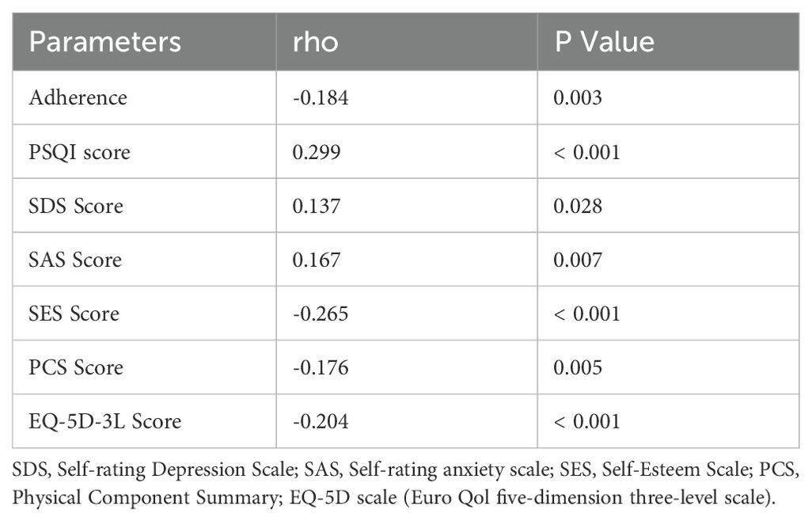812x521 pixels.
Task: Select the rho value 0.299
Action: 317,152
